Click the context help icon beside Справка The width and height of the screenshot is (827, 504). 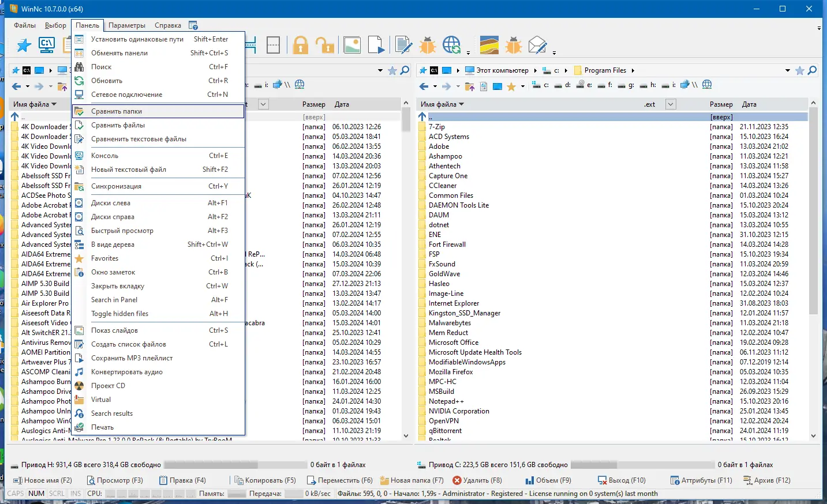(x=193, y=25)
